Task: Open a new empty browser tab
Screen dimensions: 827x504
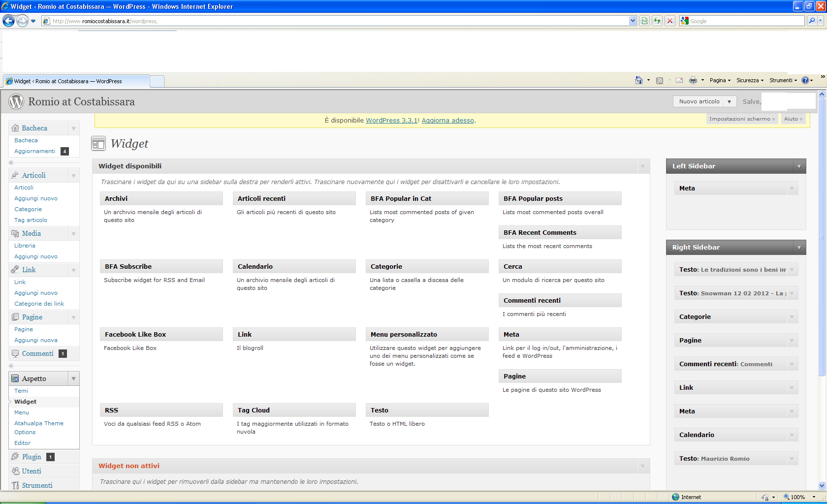Action: (x=157, y=82)
